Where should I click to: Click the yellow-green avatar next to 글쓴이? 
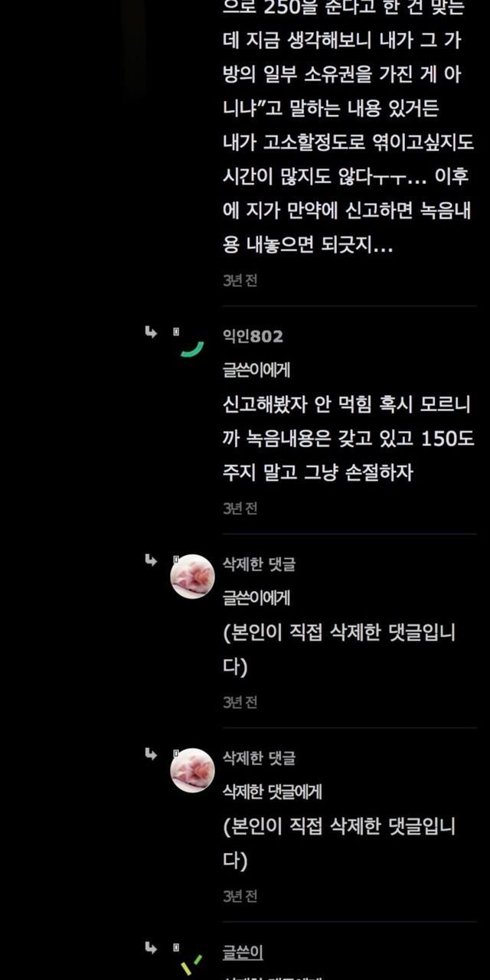[191, 962]
